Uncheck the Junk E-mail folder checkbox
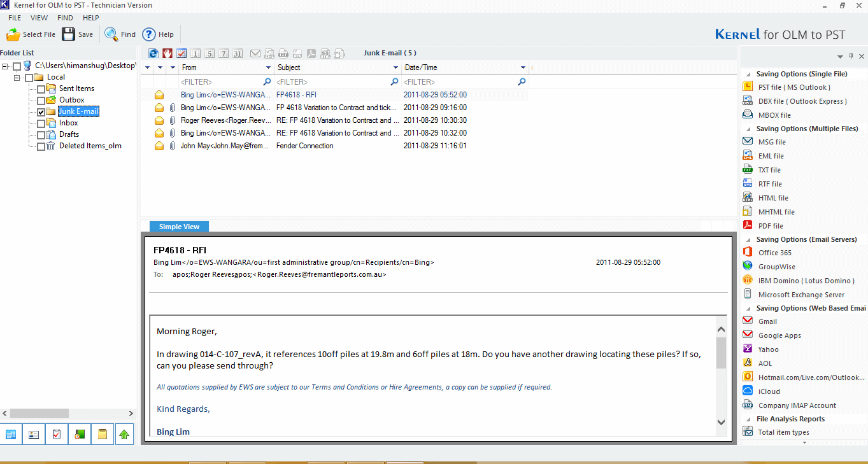Screen dimensions: 868x464 [x=41, y=112]
